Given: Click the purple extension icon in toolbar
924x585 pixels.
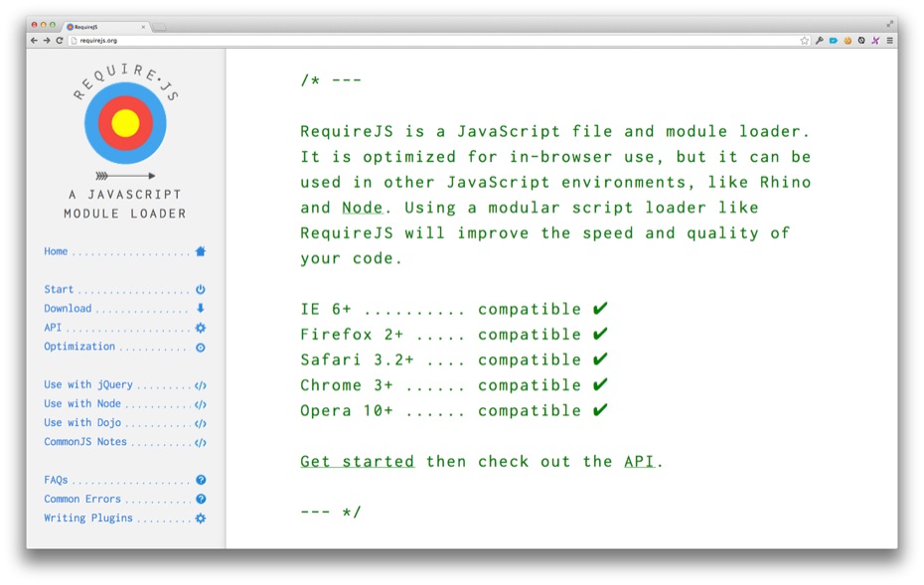Looking at the screenshot, I should pos(875,41).
